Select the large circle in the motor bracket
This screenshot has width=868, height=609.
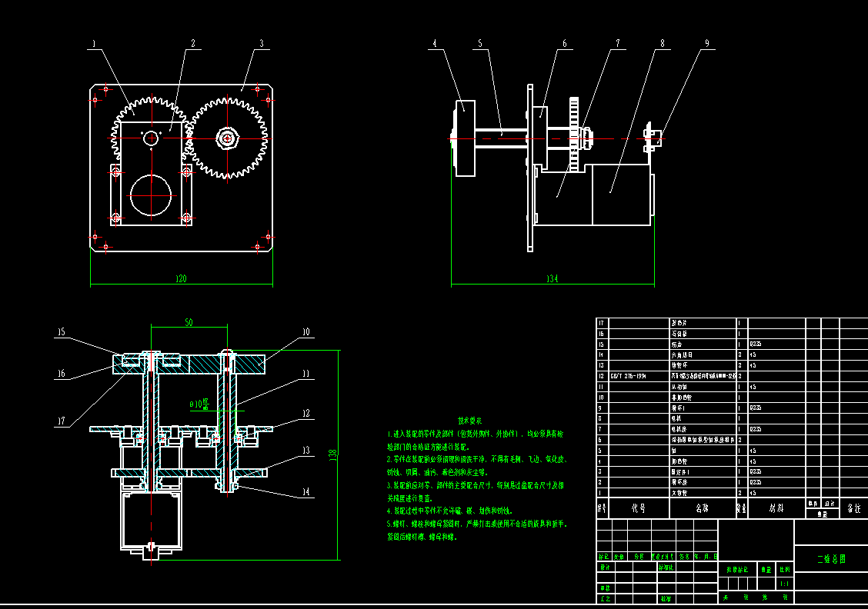pyautogui.click(x=151, y=195)
